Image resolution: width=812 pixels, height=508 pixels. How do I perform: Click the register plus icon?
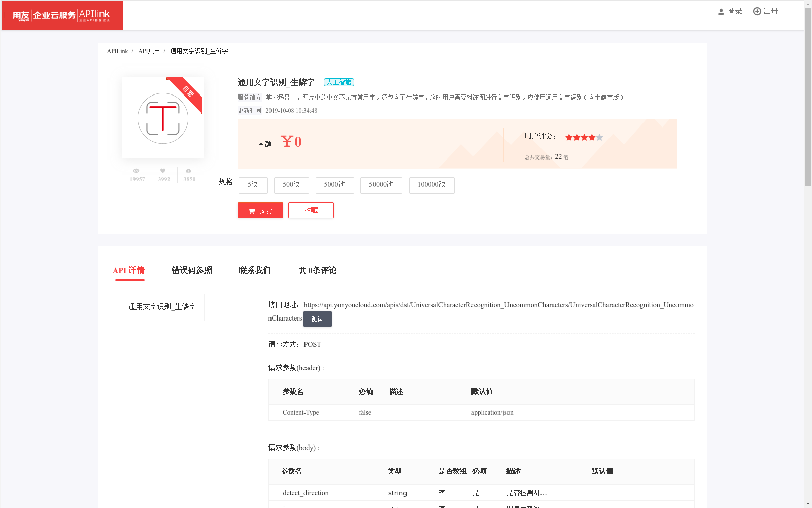coord(757,11)
